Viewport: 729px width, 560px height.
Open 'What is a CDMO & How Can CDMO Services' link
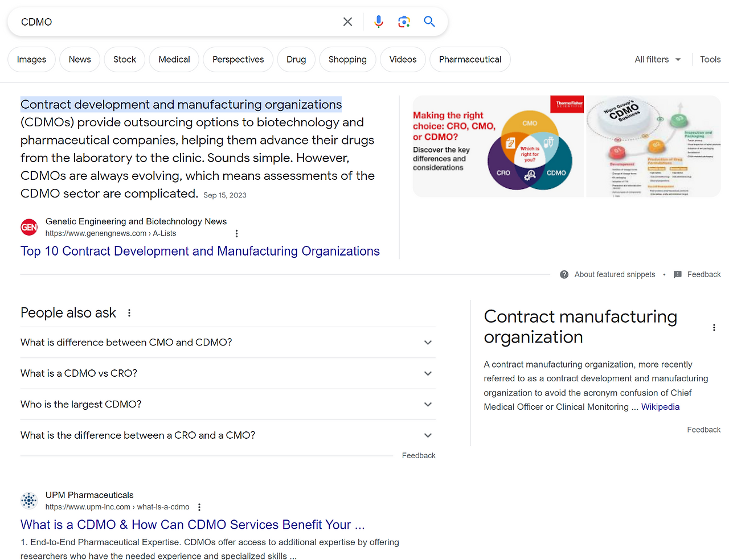tap(193, 525)
